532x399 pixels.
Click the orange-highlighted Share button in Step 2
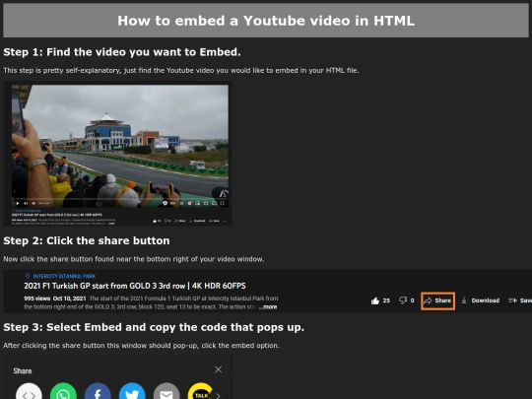tap(437, 300)
